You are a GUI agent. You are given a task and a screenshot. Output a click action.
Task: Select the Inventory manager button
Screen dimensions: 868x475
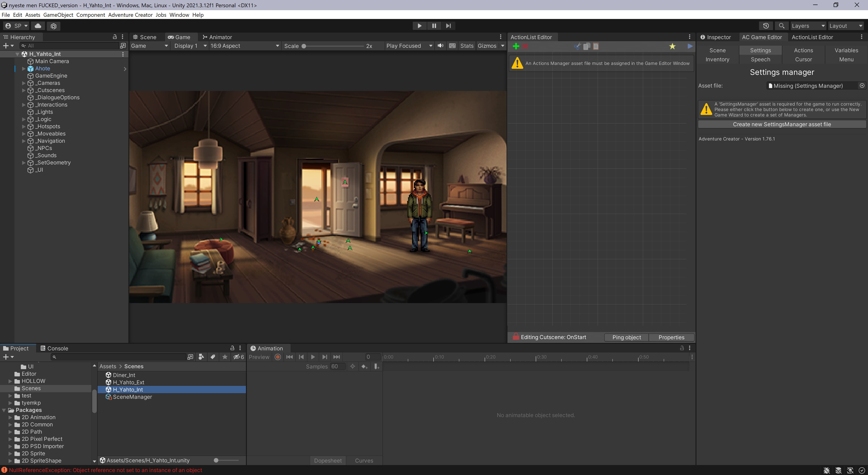(717, 59)
